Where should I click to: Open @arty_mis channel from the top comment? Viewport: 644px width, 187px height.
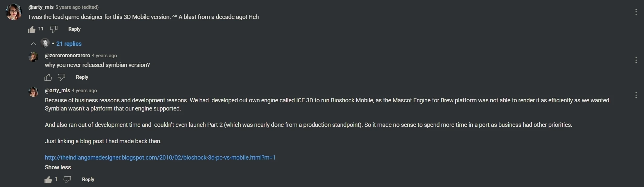[x=41, y=7]
